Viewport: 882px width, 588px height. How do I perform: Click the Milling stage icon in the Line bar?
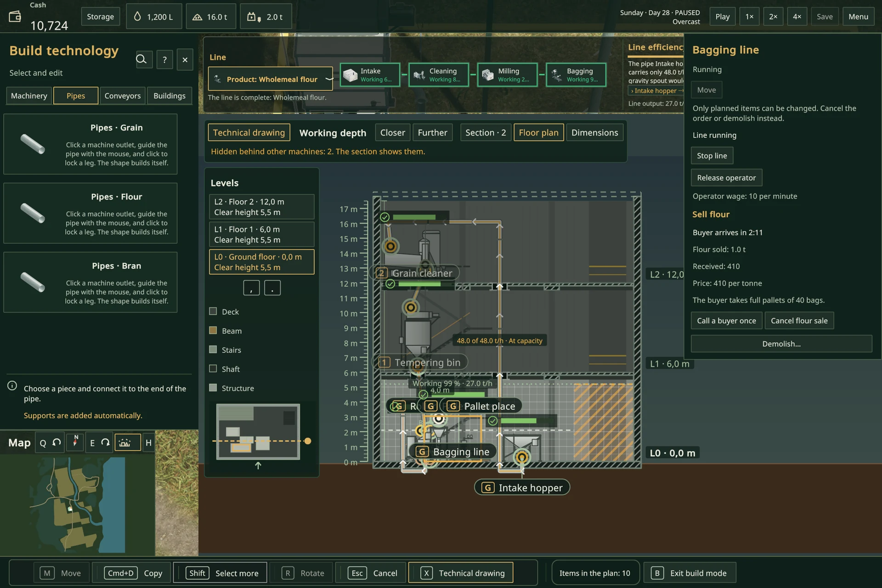(487, 75)
